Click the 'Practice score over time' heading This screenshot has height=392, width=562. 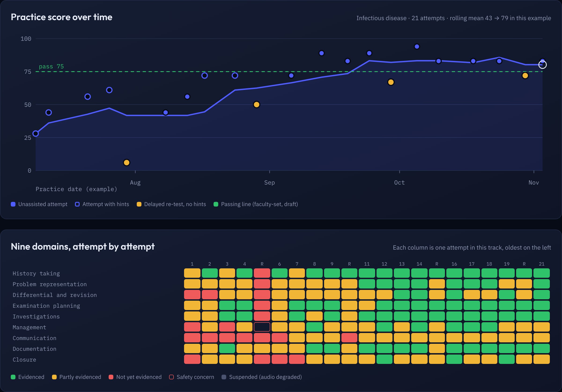pos(62,17)
